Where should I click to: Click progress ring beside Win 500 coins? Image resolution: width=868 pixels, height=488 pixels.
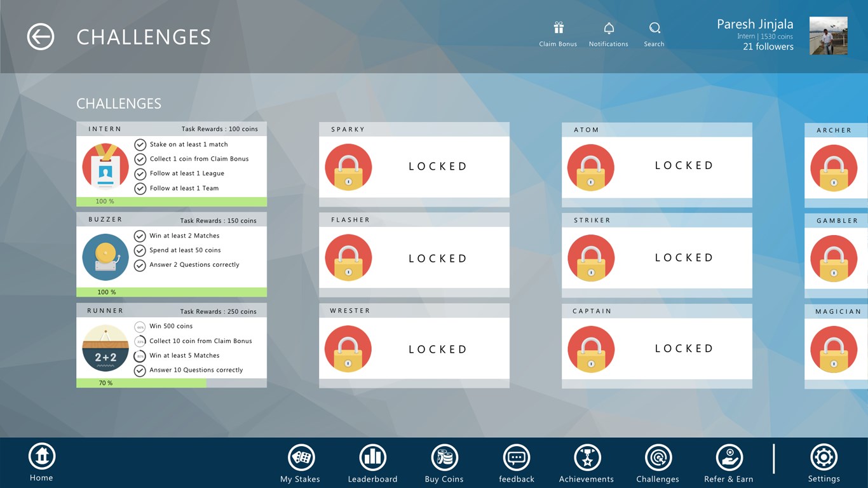pyautogui.click(x=140, y=327)
